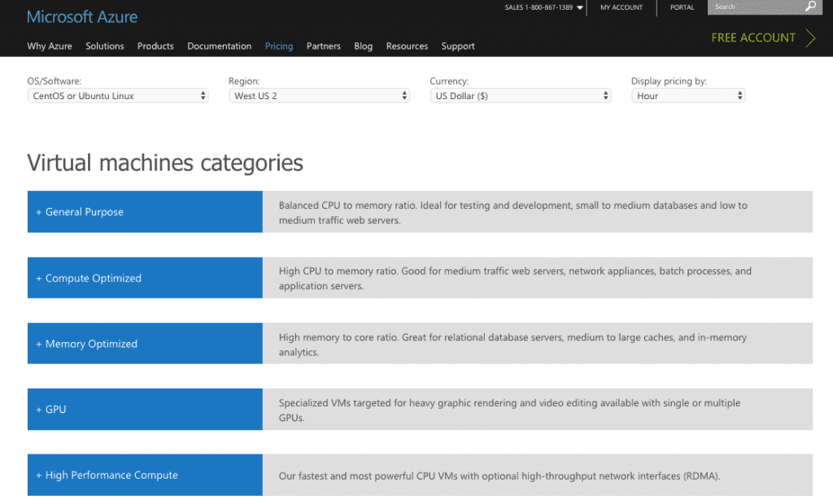Open the Why Azure menu

[x=50, y=46]
